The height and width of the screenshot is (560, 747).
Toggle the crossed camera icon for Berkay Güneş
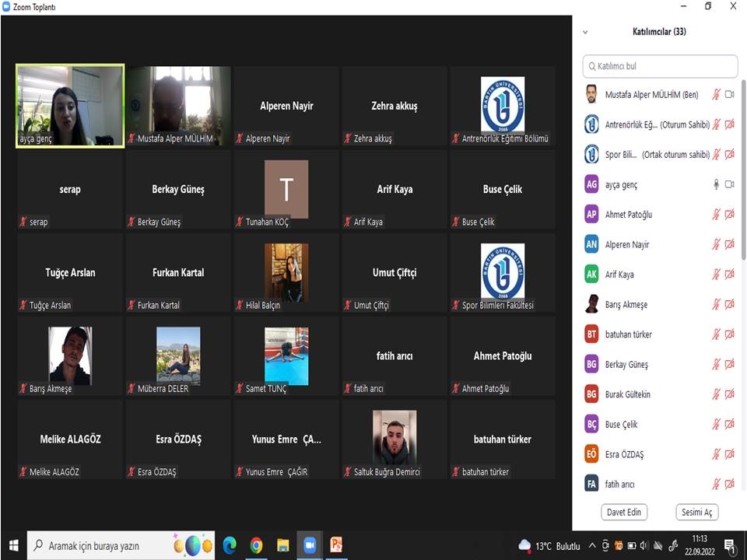pos(730,365)
